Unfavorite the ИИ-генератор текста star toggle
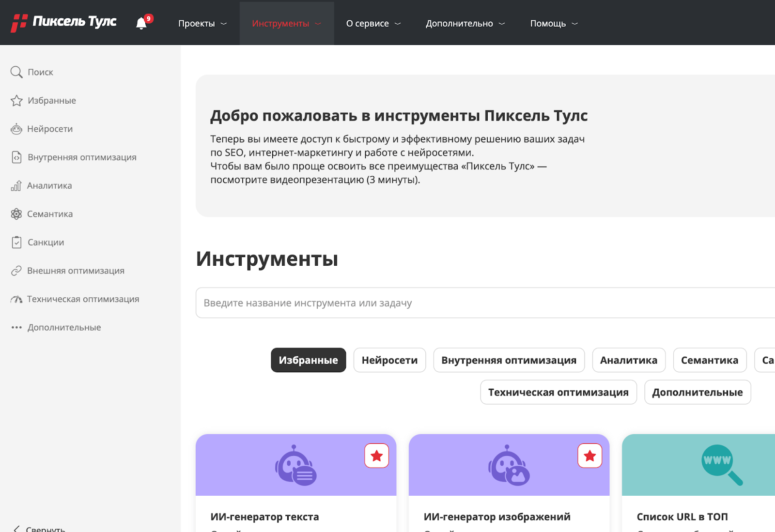Screen dimensions: 775x532 (x=376, y=456)
